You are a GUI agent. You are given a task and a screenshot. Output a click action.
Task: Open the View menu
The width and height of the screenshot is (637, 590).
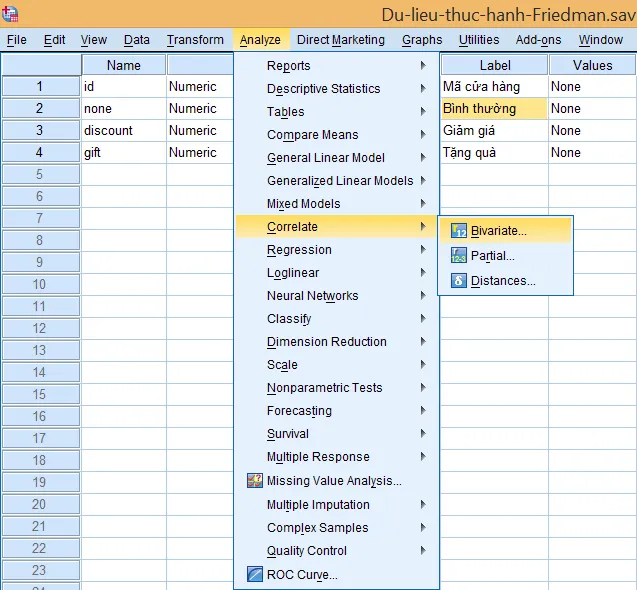[x=93, y=40]
